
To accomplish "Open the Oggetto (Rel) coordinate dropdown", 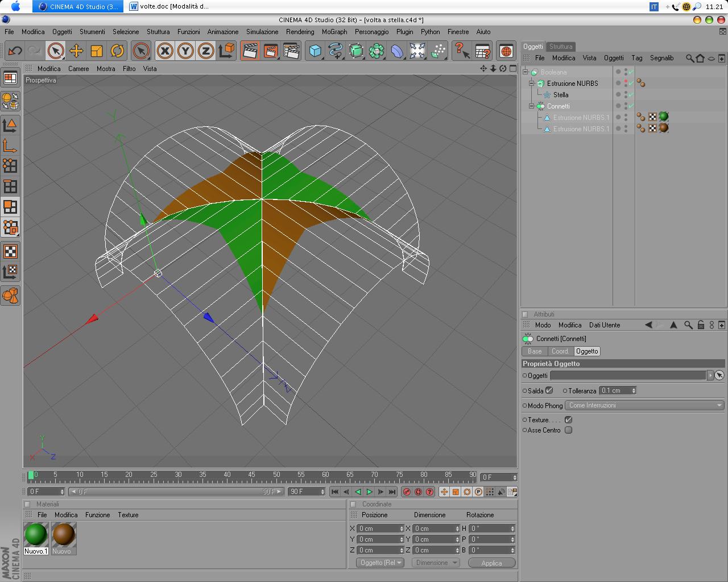I will (379, 563).
